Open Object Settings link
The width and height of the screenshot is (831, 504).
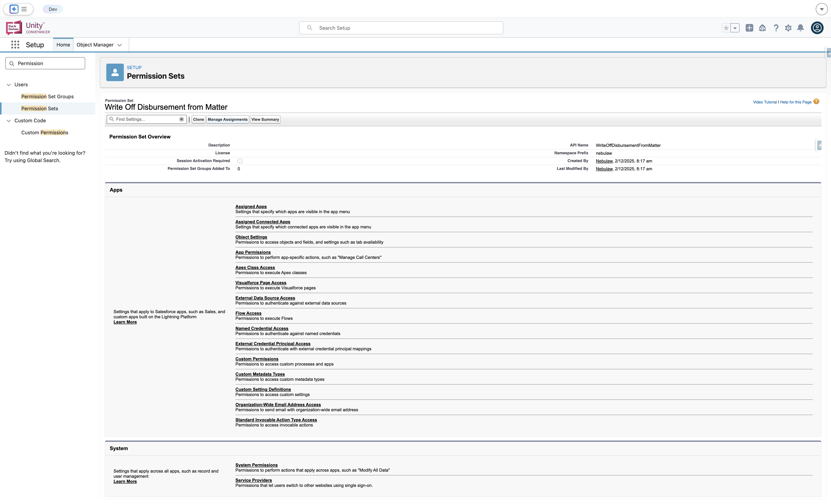click(251, 237)
